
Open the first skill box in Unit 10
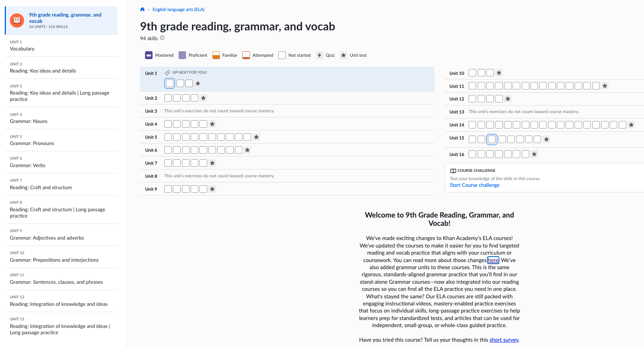coord(472,73)
